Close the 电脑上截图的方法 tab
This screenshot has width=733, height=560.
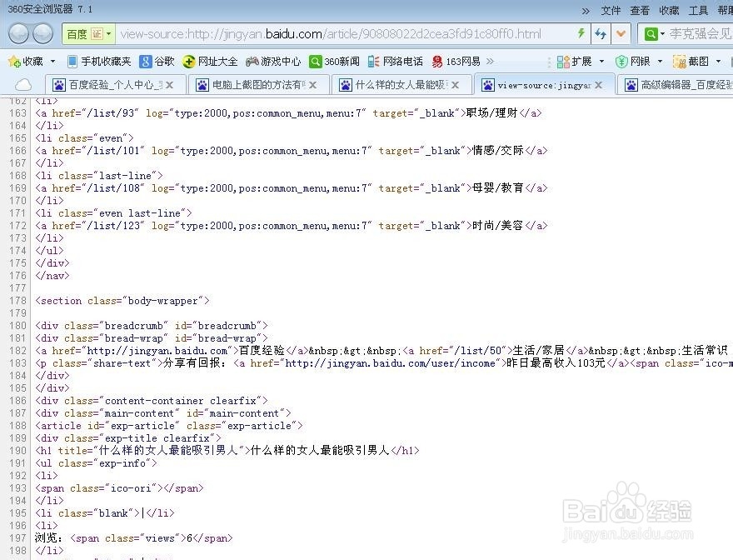tap(312, 85)
